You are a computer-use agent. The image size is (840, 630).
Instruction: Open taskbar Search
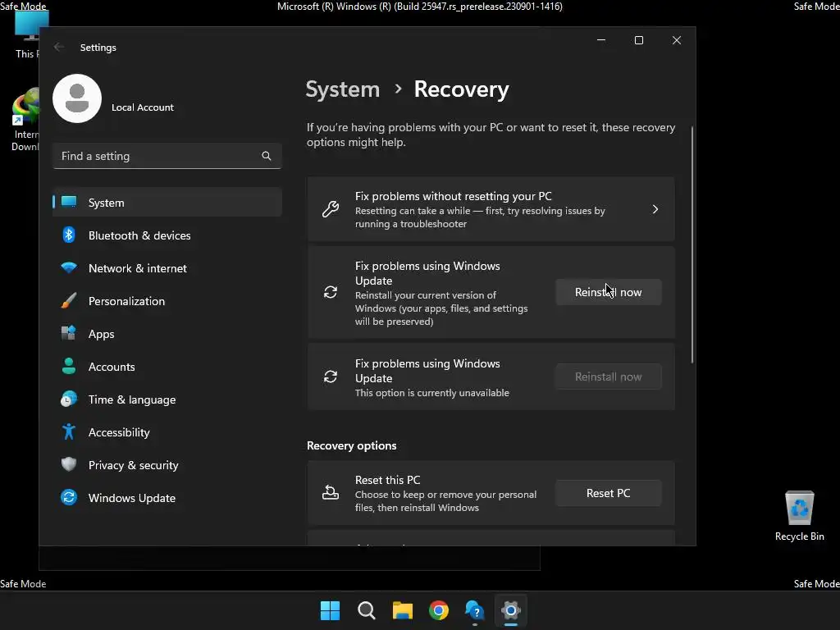[367, 610]
